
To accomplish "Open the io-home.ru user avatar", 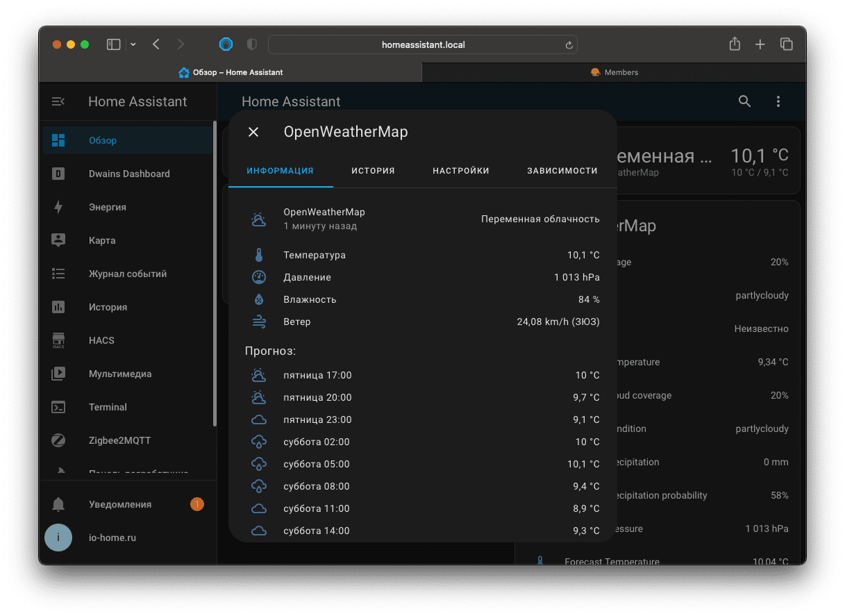I will (x=58, y=538).
